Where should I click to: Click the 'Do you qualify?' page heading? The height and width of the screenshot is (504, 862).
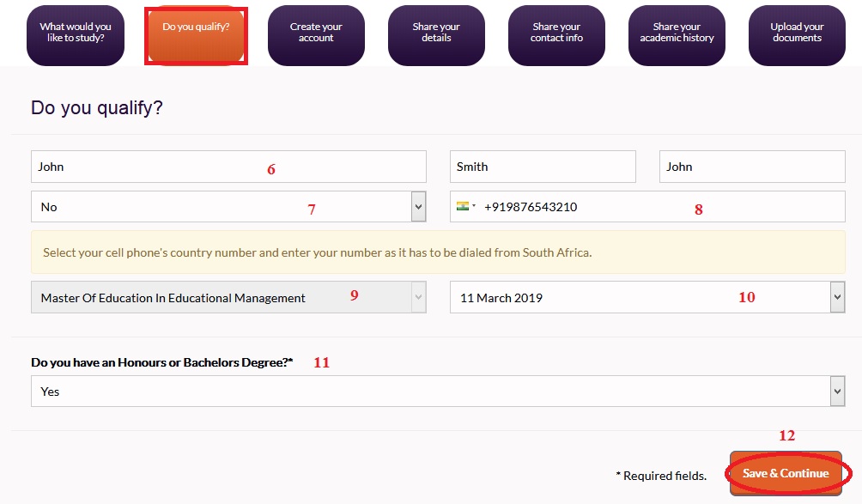coord(97,108)
